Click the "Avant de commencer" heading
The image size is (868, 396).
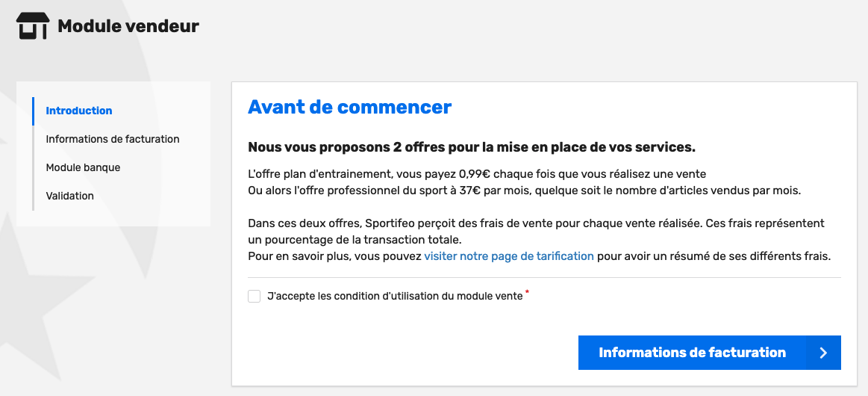pos(349,107)
